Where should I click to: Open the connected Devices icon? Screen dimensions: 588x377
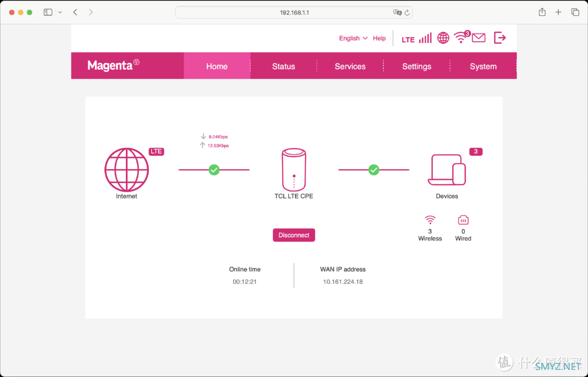click(x=447, y=170)
